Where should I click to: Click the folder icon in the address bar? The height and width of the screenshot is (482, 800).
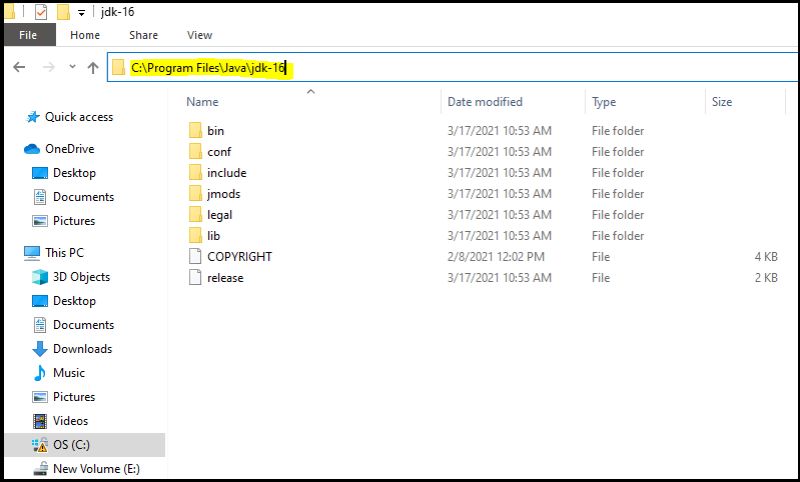118,67
